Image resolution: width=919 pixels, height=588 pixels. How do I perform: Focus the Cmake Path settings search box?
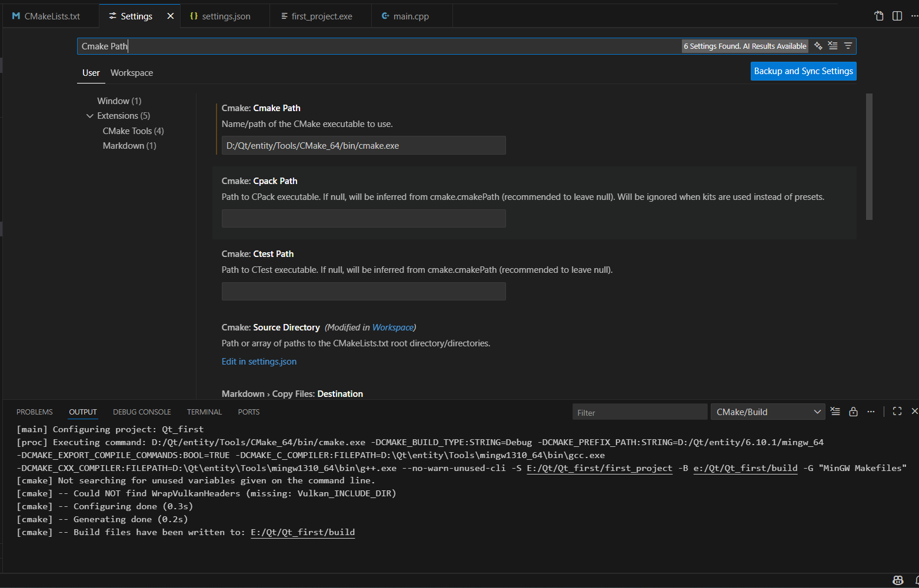[379, 46]
